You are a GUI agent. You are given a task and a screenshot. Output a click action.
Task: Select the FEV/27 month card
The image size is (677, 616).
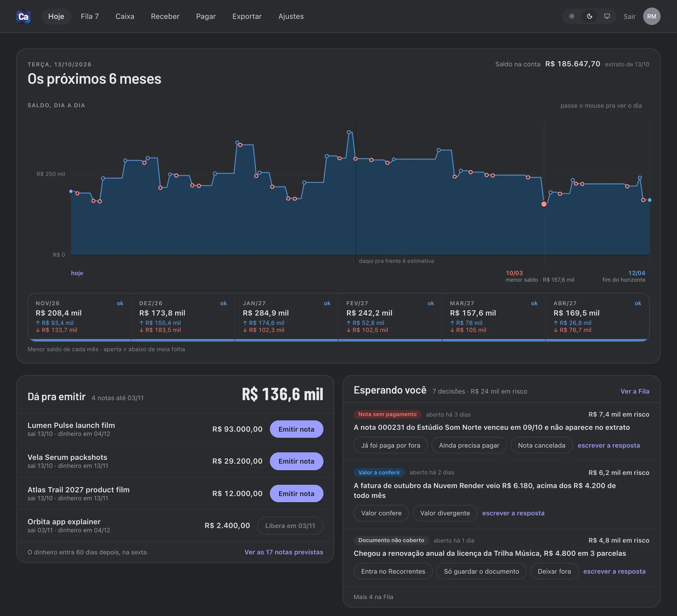point(390,317)
